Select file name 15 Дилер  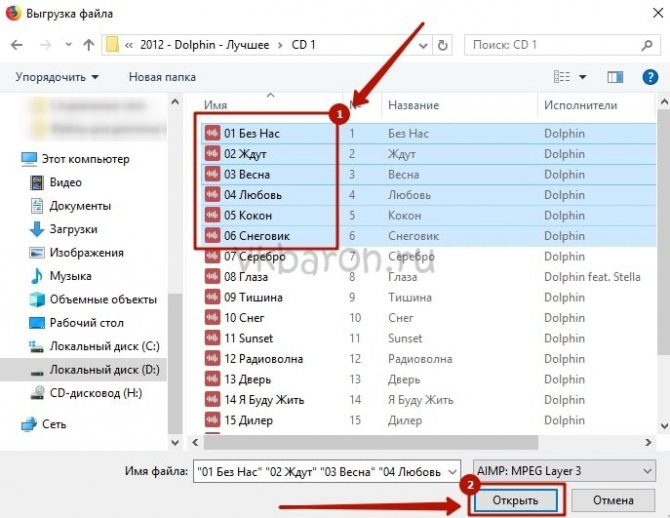[249, 420]
